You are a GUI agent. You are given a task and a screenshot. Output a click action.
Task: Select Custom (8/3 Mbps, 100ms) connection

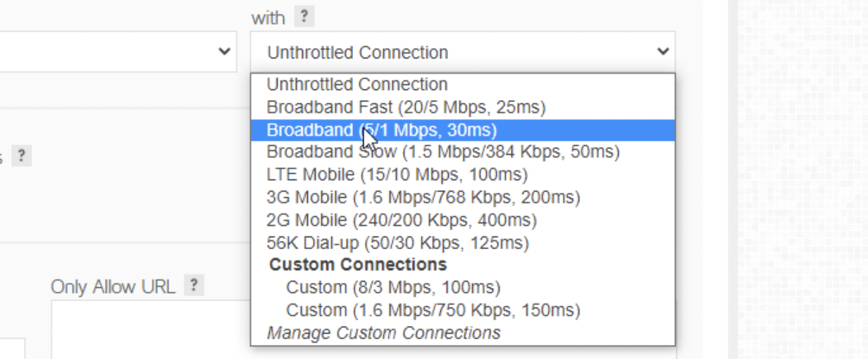(x=463, y=287)
